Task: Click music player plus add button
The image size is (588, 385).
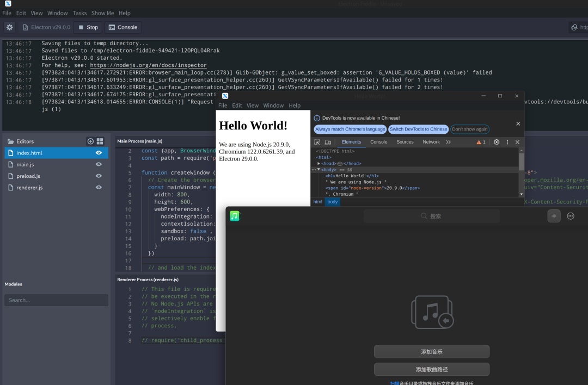Action: pos(554,216)
